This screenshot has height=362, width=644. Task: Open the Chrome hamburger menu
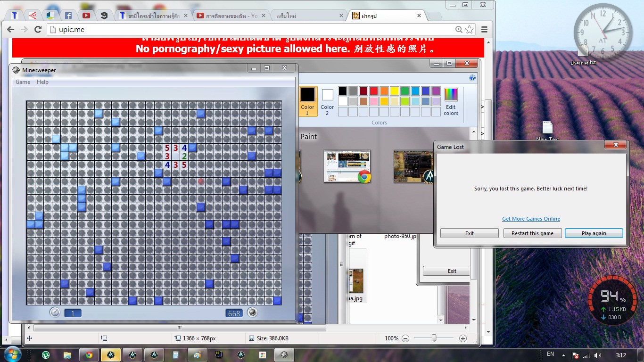tap(484, 30)
